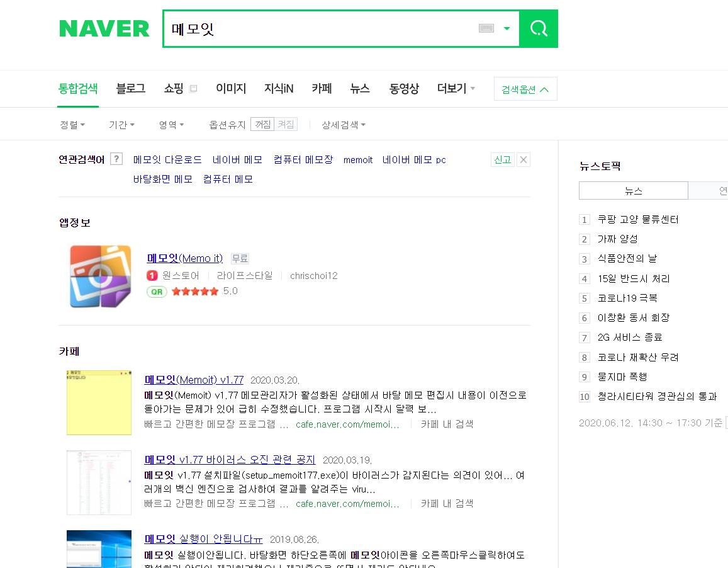Click the NAVER logo
Image resolution: width=728 pixels, height=568 pixels.
(x=104, y=29)
